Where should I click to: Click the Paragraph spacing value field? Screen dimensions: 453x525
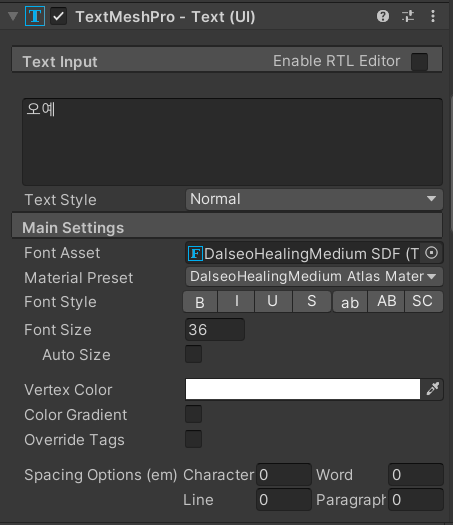tap(416, 500)
